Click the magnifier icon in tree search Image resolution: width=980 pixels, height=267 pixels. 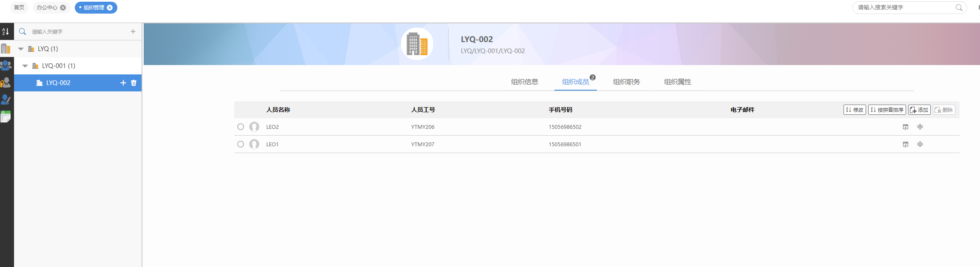pos(23,31)
